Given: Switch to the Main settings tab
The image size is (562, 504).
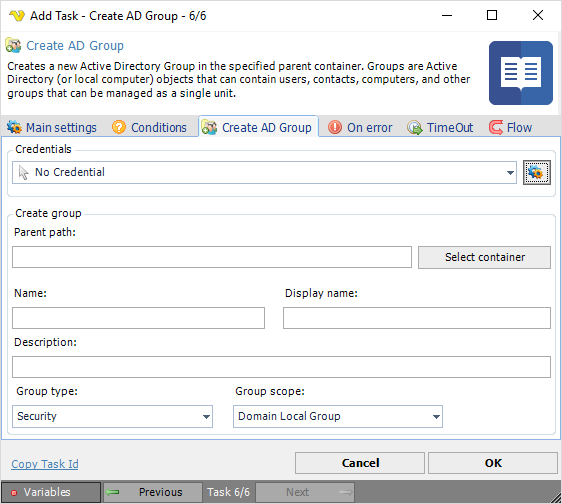Looking at the screenshot, I should click(x=52, y=127).
